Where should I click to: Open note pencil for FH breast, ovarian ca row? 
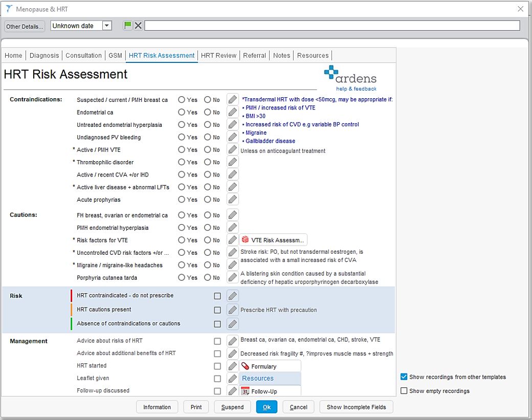point(232,215)
